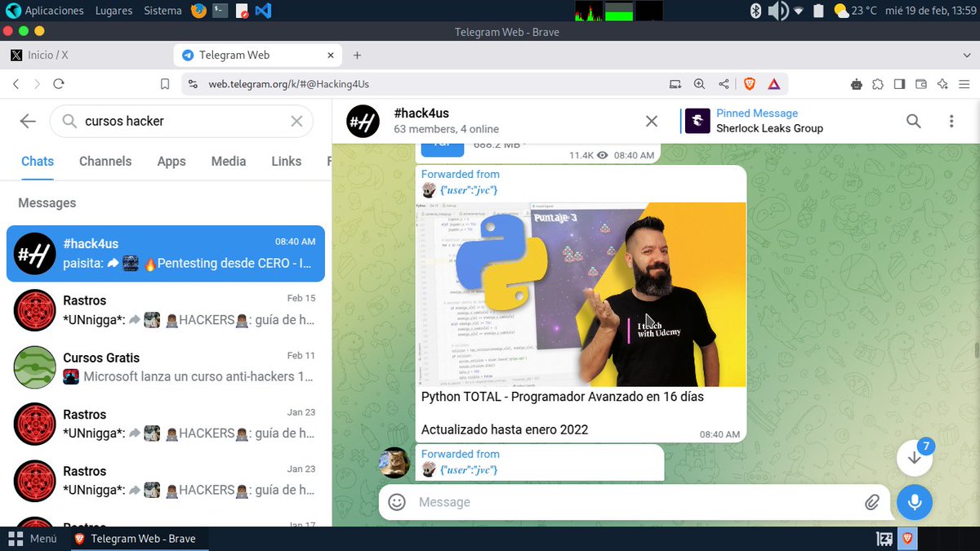The height and width of the screenshot is (551, 980).
Task: Click the cat avatar beside forwarded message
Action: (x=394, y=463)
